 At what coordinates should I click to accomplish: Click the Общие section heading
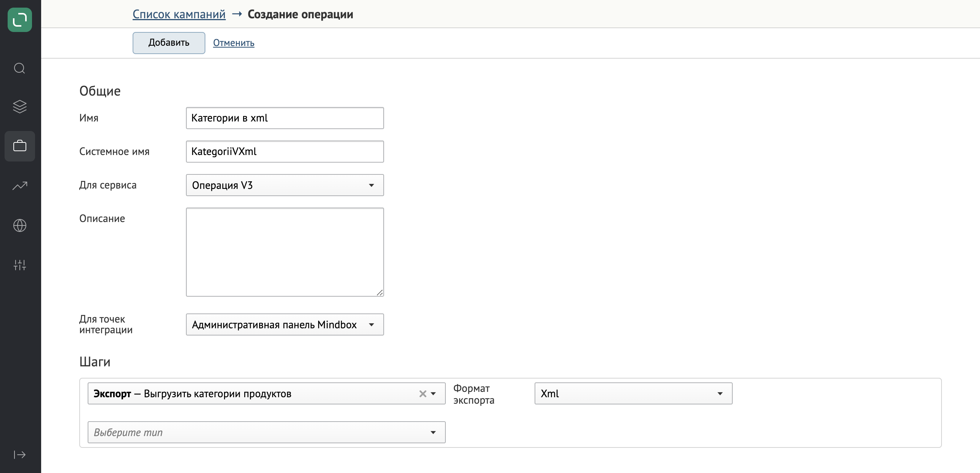(100, 91)
